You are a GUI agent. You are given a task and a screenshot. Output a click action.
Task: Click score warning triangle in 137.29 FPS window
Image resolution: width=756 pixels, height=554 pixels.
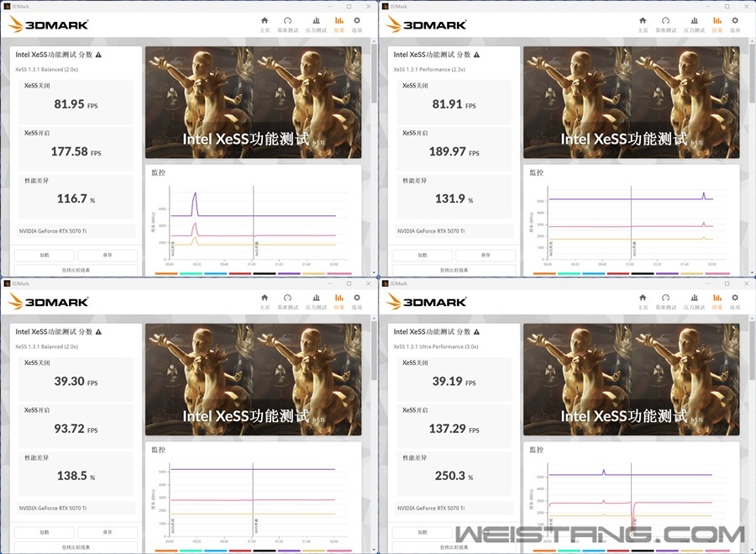coord(476,331)
